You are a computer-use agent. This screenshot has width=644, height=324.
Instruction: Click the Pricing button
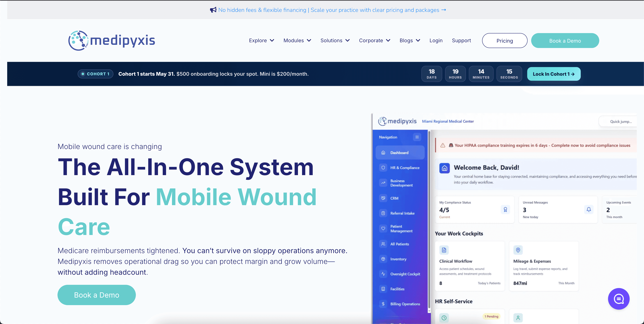pyautogui.click(x=505, y=40)
